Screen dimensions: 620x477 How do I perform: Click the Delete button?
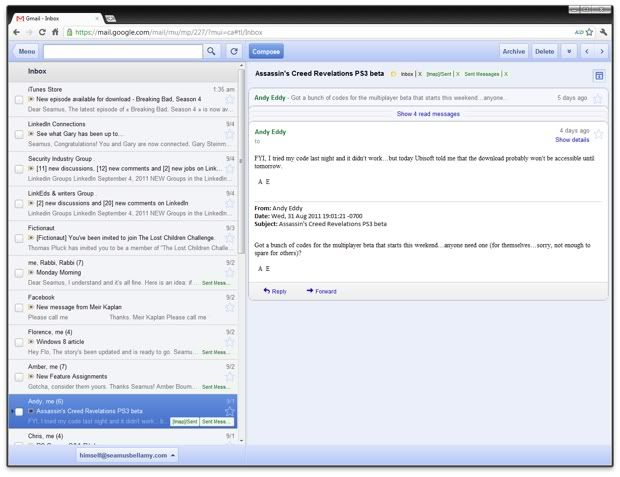point(544,51)
